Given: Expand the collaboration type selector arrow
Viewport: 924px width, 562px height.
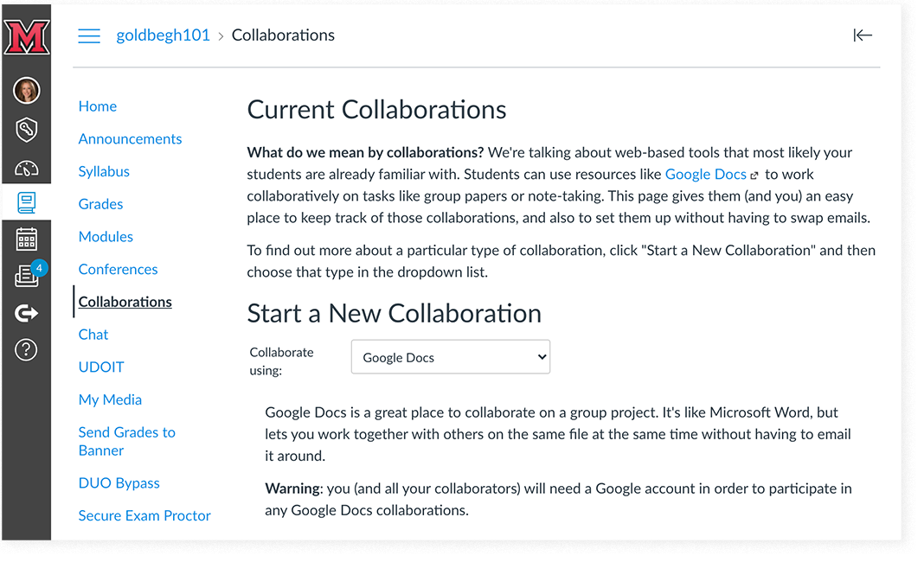Looking at the screenshot, I should [540, 356].
